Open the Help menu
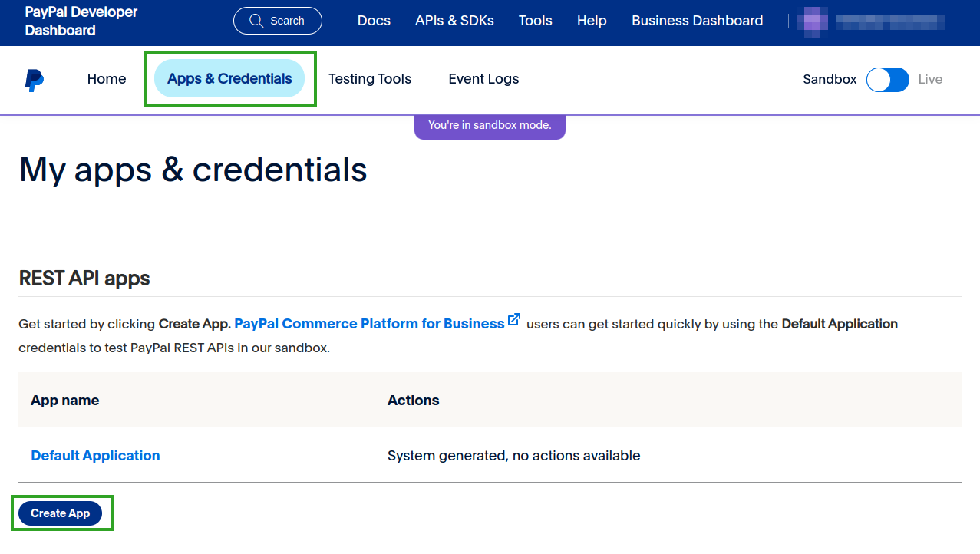 pyautogui.click(x=592, y=21)
